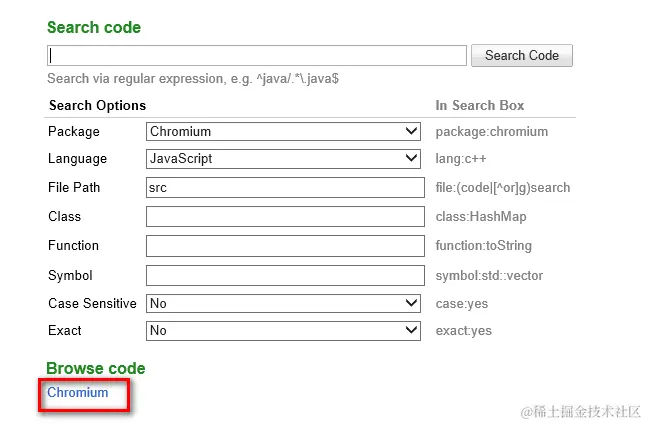Click the case:yes example text

(x=461, y=304)
